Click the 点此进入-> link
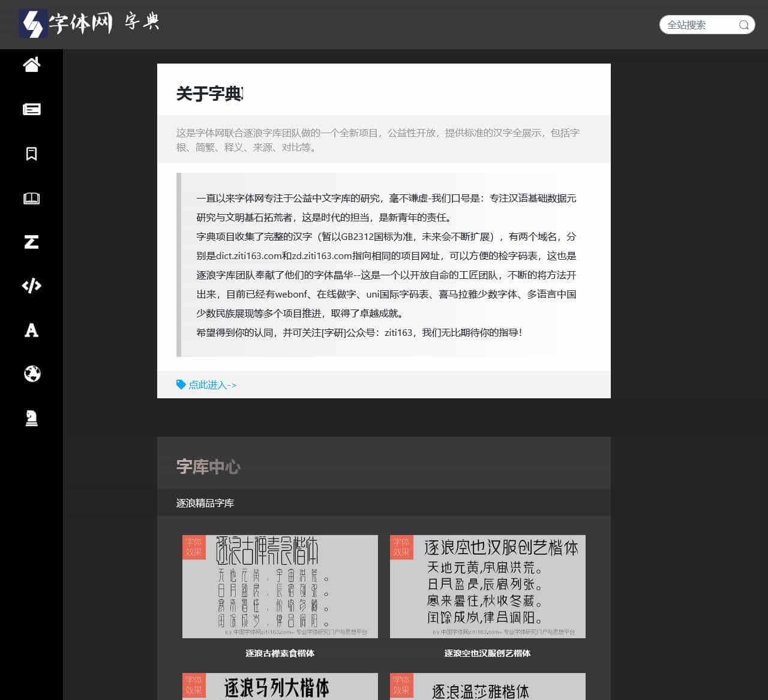The width and height of the screenshot is (768, 700). click(x=211, y=385)
